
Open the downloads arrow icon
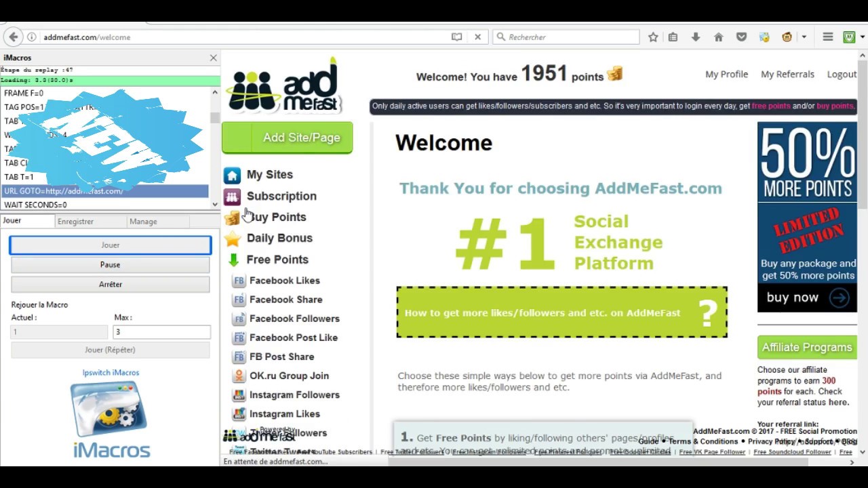tap(696, 37)
